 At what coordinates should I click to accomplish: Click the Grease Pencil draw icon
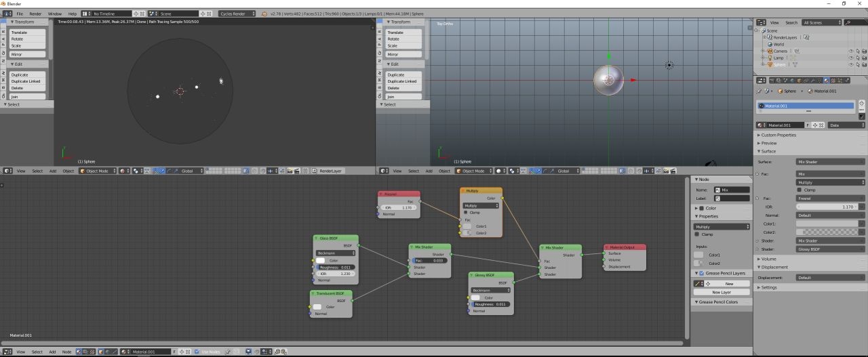coord(698,284)
